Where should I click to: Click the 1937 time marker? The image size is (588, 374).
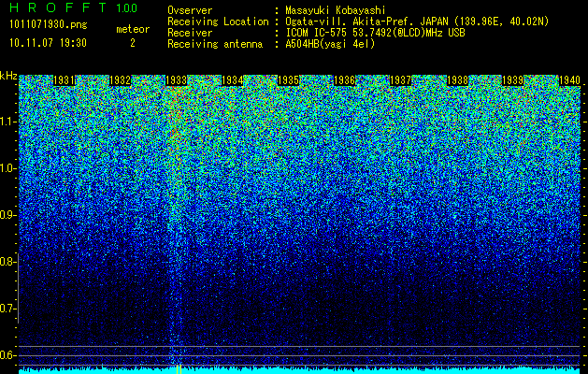(x=401, y=80)
